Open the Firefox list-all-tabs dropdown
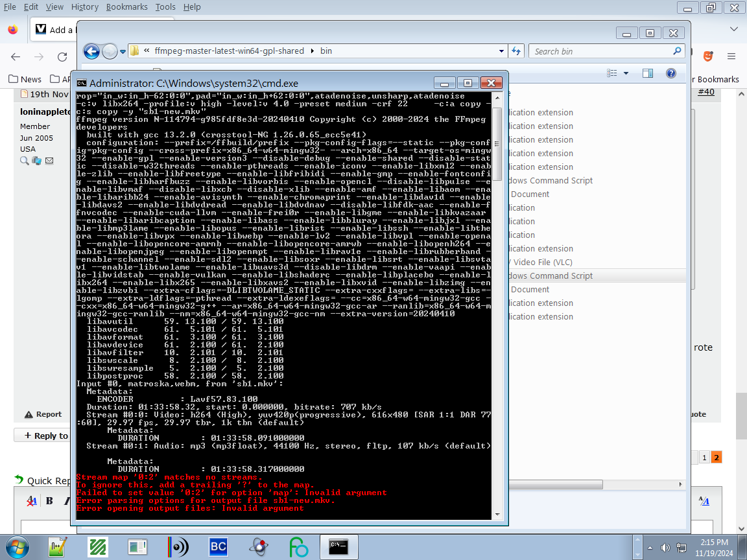The height and width of the screenshot is (560, 747). click(733, 29)
